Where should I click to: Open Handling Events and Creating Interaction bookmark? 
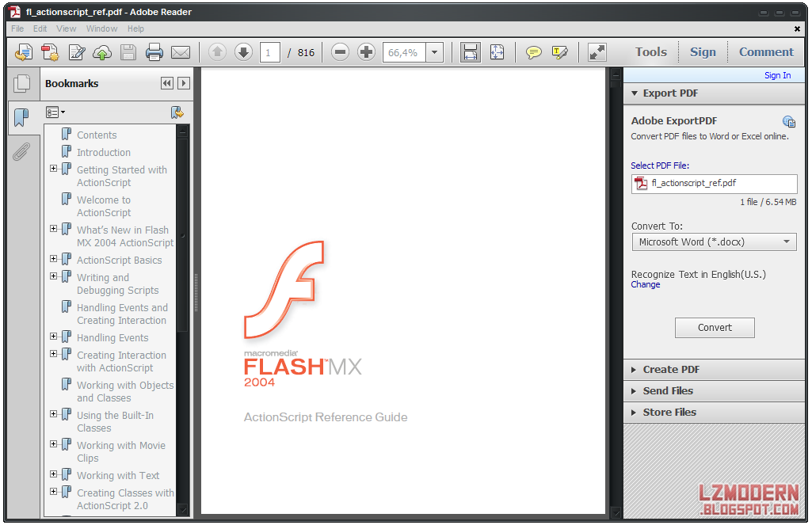(122, 314)
